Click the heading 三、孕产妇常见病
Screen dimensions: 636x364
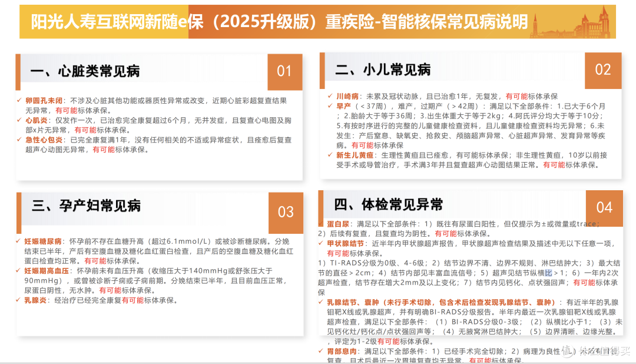pos(87,206)
